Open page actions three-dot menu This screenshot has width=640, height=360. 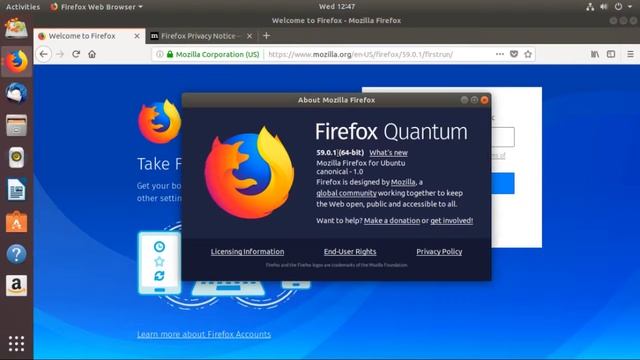pos(500,54)
